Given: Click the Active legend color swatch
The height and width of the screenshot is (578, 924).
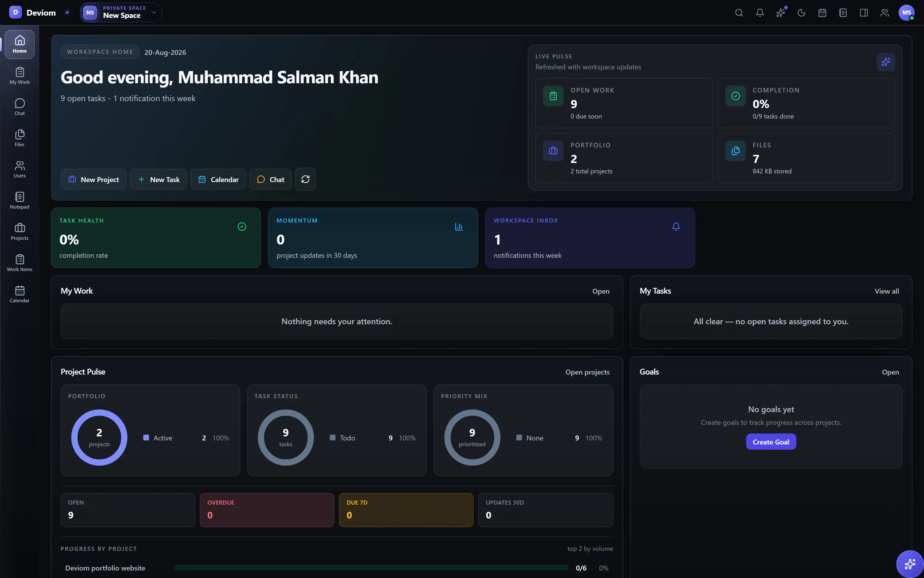Looking at the screenshot, I should tap(146, 438).
